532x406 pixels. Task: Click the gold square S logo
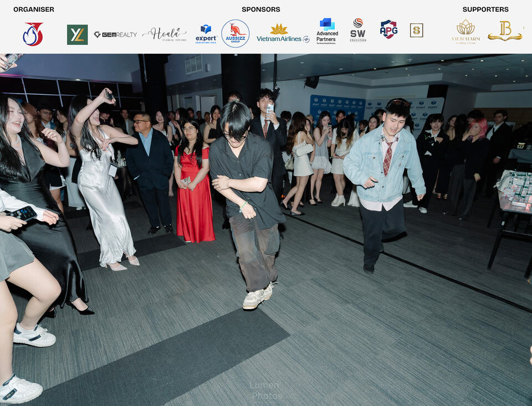[416, 30]
